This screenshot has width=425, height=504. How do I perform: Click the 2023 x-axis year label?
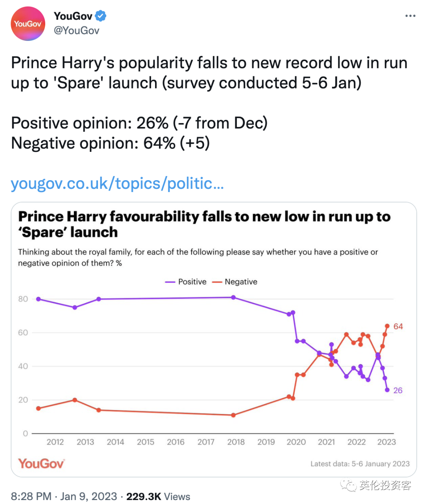(386, 442)
